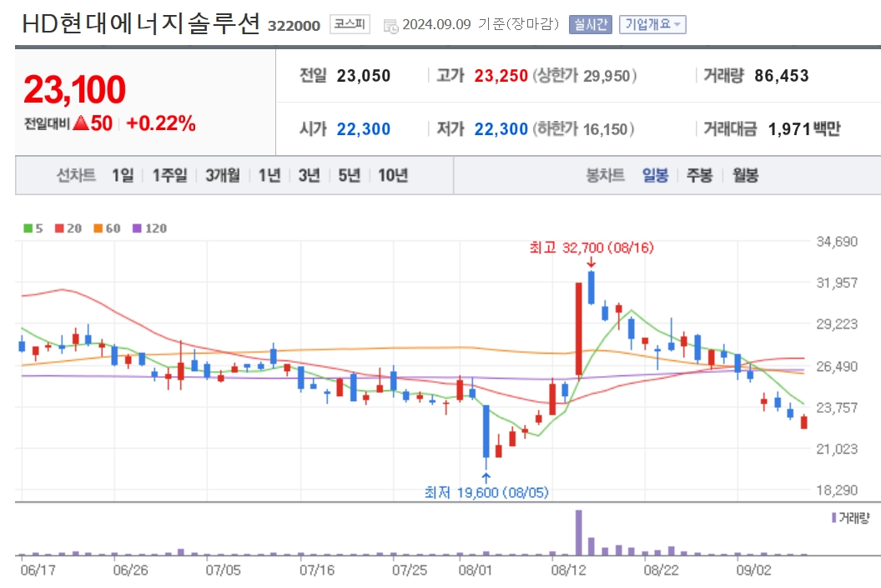Click the 06/17 date on chart axis
This screenshot has width=881, height=588.
pyautogui.click(x=38, y=570)
